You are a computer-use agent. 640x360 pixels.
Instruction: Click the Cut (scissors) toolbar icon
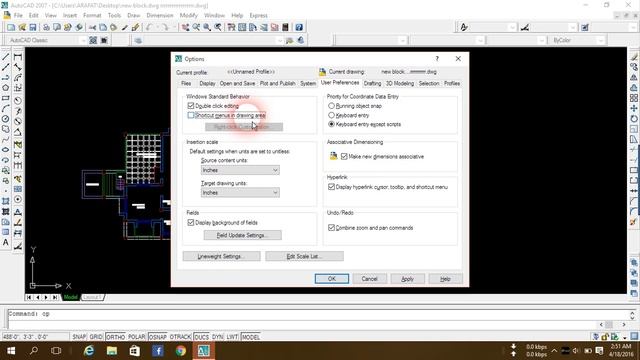(92, 27)
